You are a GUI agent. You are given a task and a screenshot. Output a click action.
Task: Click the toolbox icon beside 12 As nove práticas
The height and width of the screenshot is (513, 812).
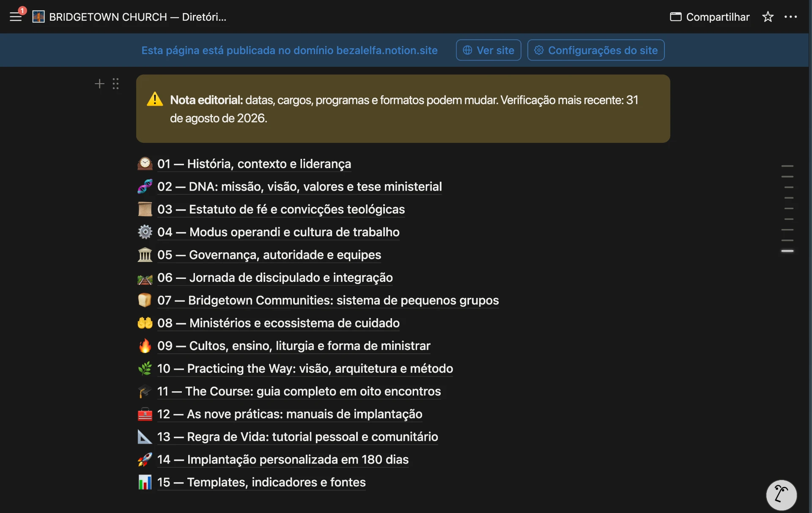(145, 414)
